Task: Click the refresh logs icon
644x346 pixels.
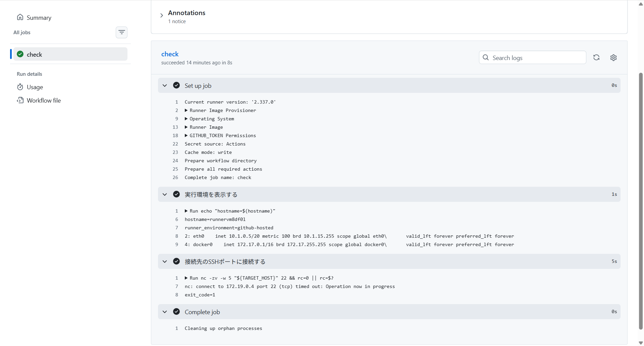Action: (596, 57)
